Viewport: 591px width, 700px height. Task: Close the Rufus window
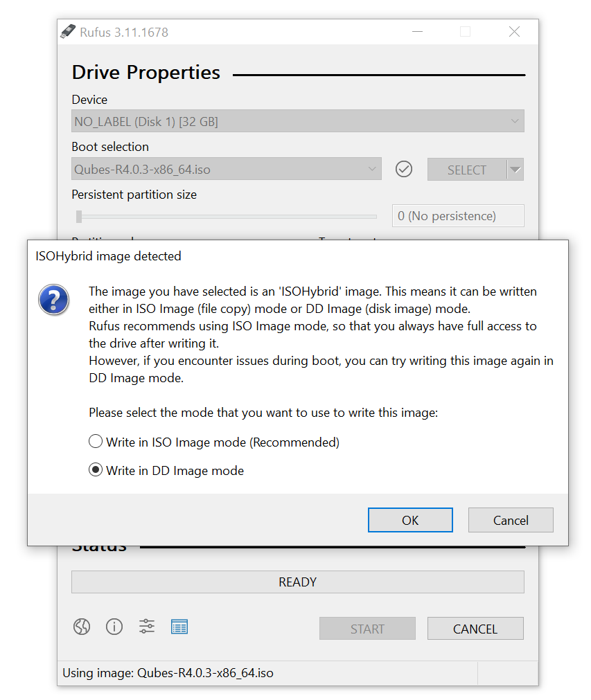coord(514,32)
